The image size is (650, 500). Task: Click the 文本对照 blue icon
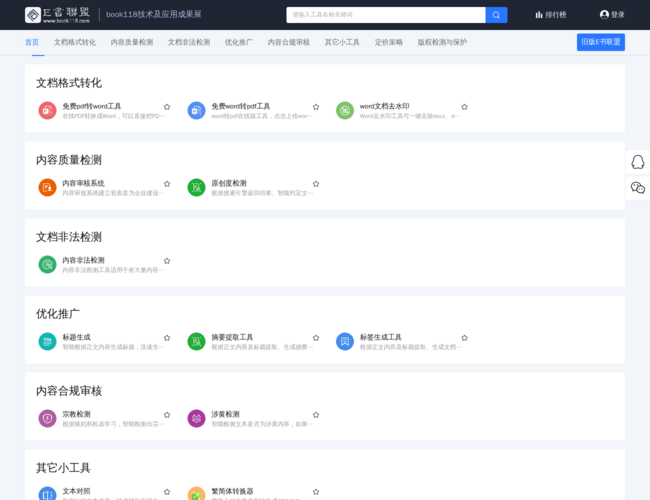[47, 495]
